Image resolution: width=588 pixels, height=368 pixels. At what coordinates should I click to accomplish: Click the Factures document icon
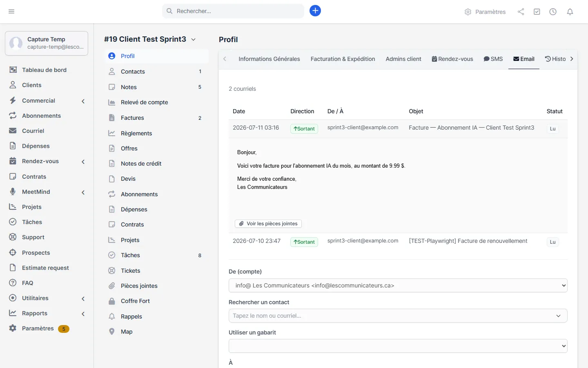pyautogui.click(x=112, y=118)
